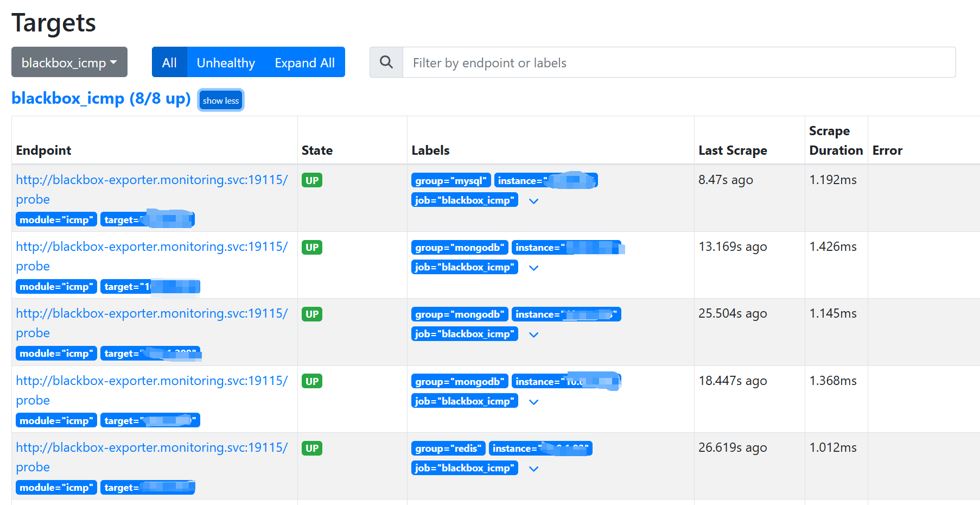
Task: Click the 1.145ms scrape duration value
Action: 833,313
